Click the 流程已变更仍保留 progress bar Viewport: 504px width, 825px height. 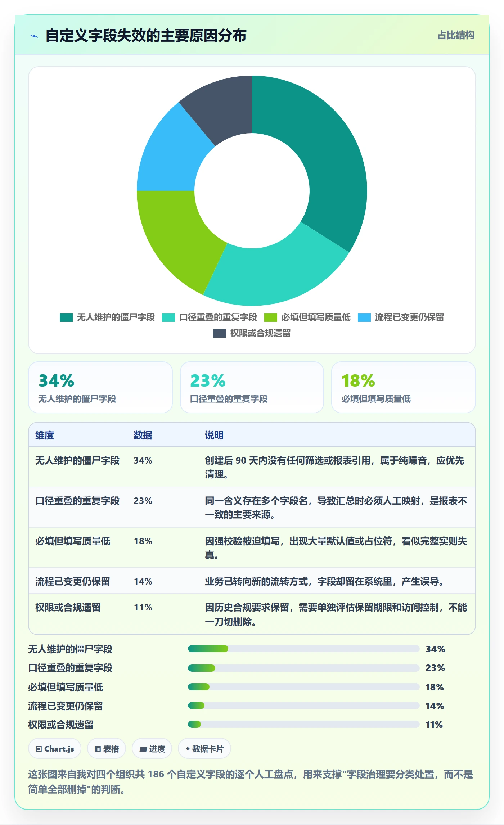[x=304, y=705]
